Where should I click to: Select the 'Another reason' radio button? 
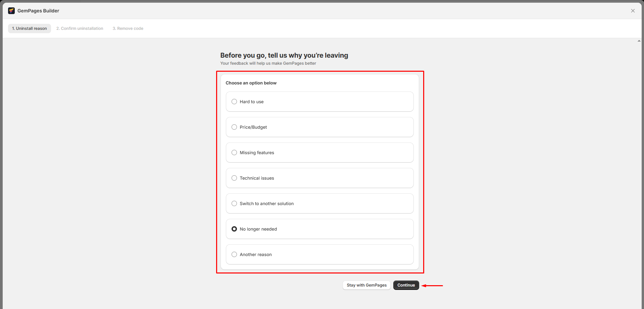[x=234, y=254]
